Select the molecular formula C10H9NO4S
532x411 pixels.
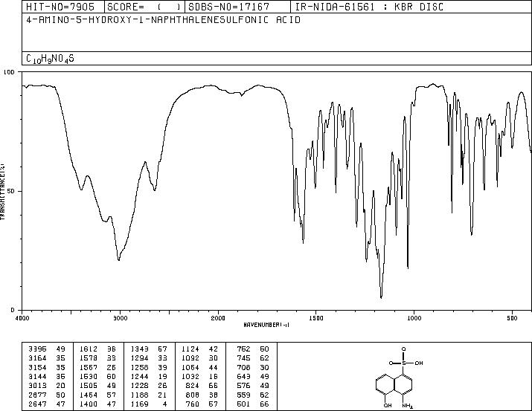(50, 59)
